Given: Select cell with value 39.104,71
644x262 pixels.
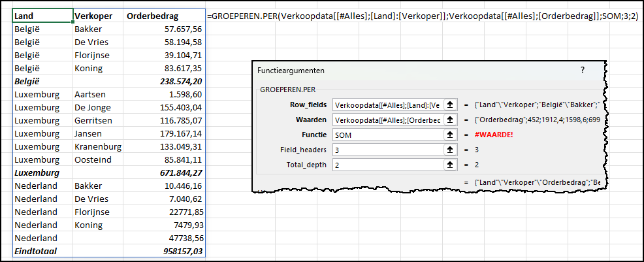Looking at the screenshot, I should (x=165, y=55).
